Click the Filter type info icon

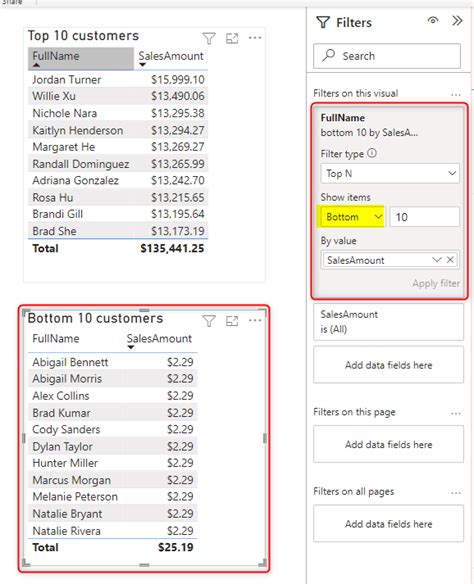(372, 153)
